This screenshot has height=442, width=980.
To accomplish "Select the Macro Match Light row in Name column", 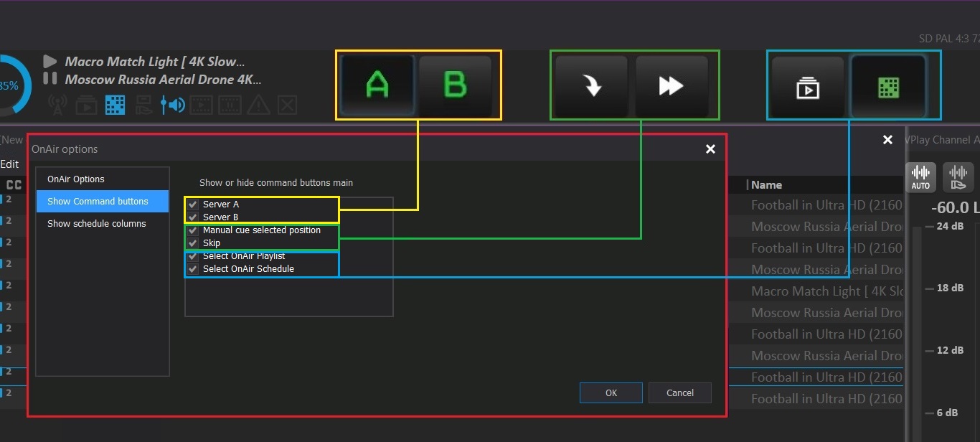I will click(x=827, y=291).
